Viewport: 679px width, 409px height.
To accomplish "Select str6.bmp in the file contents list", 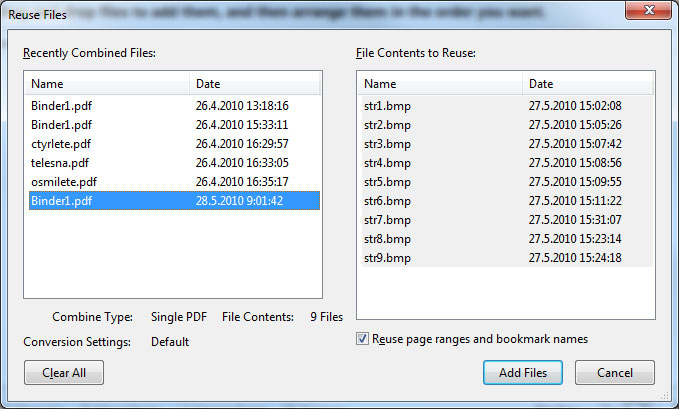I will click(387, 201).
